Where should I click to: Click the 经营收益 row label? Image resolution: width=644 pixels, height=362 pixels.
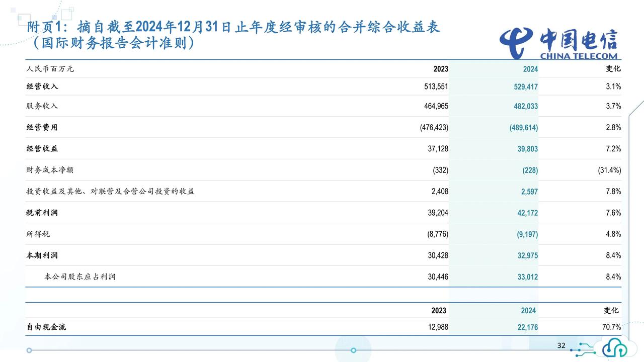(x=42, y=149)
